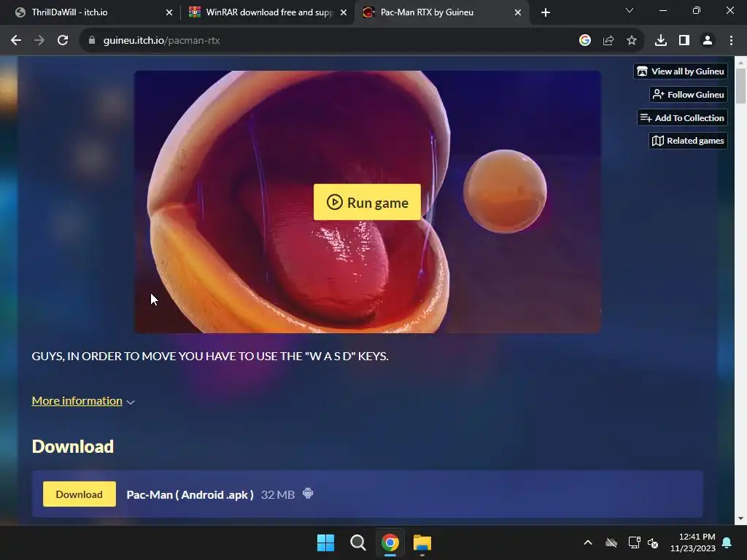Close the WinRAR download tab

tap(344, 12)
